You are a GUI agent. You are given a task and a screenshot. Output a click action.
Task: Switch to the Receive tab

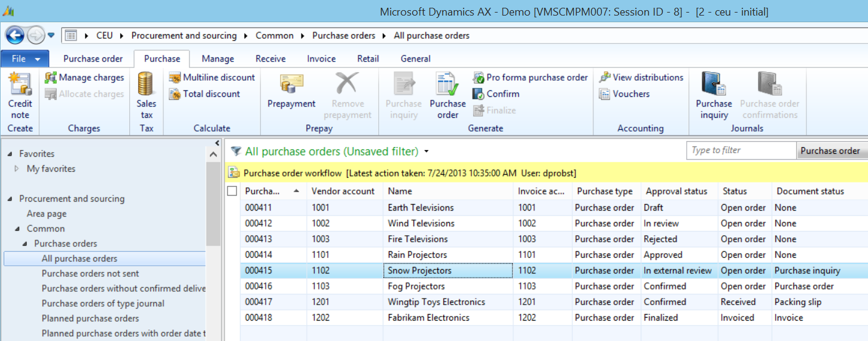pos(270,59)
